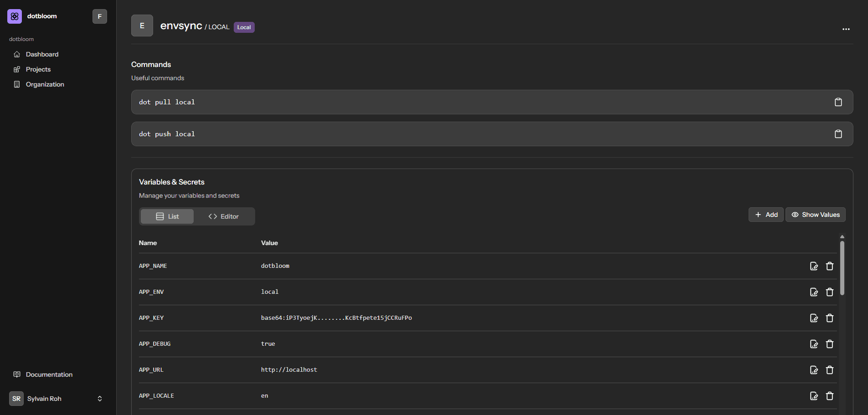Click the Sylvain Roh user name
The width and height of the screenshot is (868, 415).
(44, 399)
